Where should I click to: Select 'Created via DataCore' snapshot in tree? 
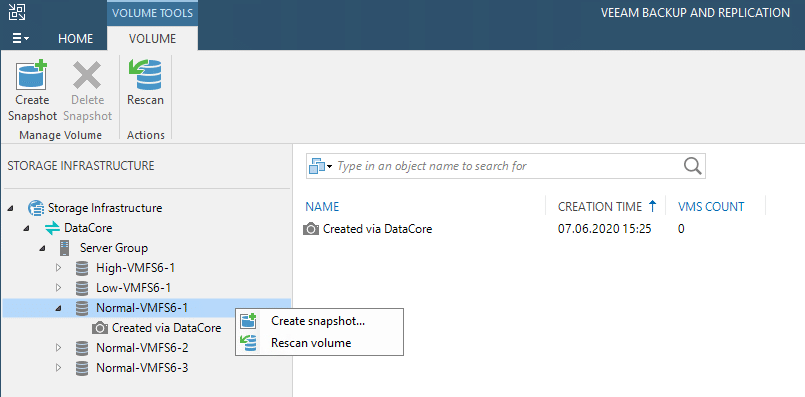[x=166, y=328]
